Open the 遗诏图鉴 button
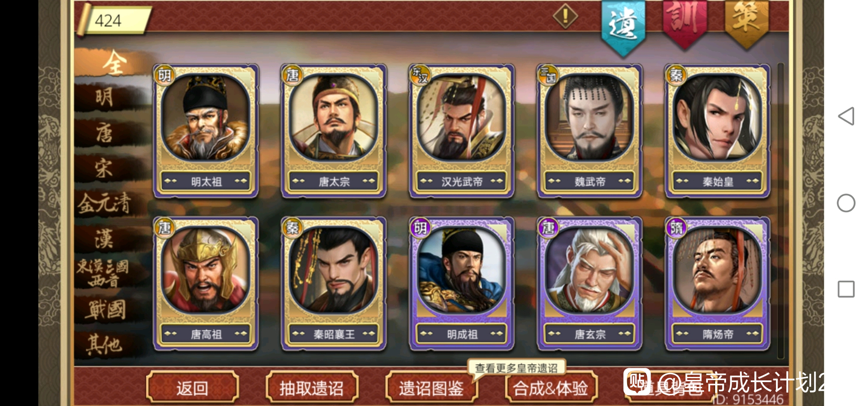The image size is (868, 406). [x=431, y=387]
